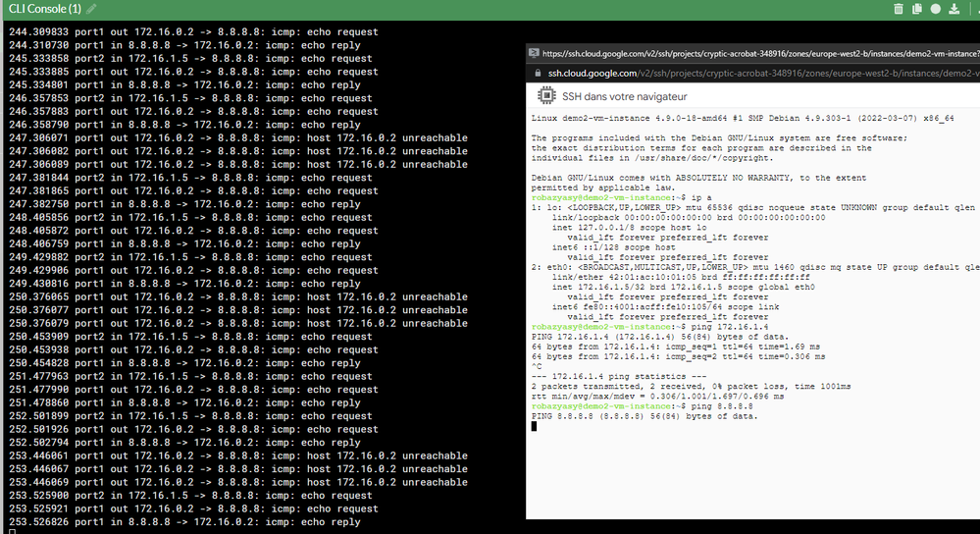Click the terminal cursor below PING 8.8.8.8
Viewport: 980px width, 534px height.
[534, 426]
